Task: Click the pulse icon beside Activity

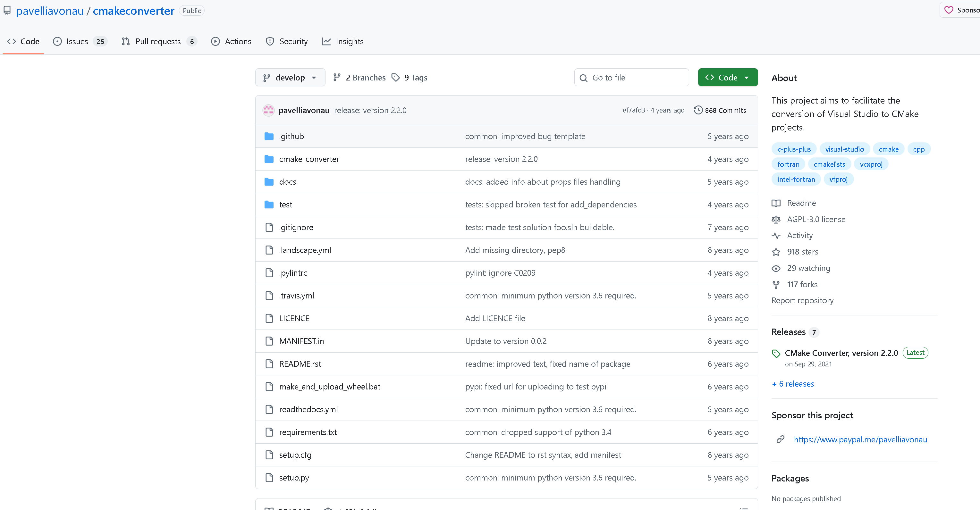Action: 776,236
